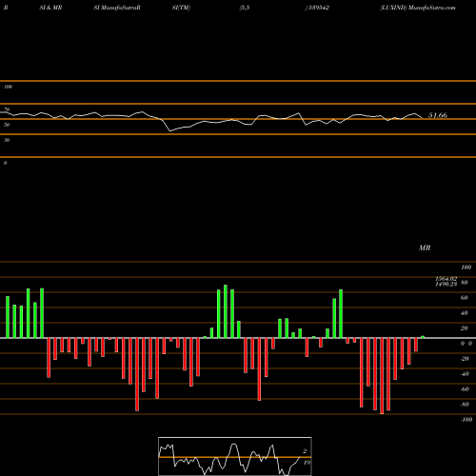Screen dimensions: 476x476
Task: Click the (LUXIND) MunafaSutra.com header text
Action: pos(418,8)
